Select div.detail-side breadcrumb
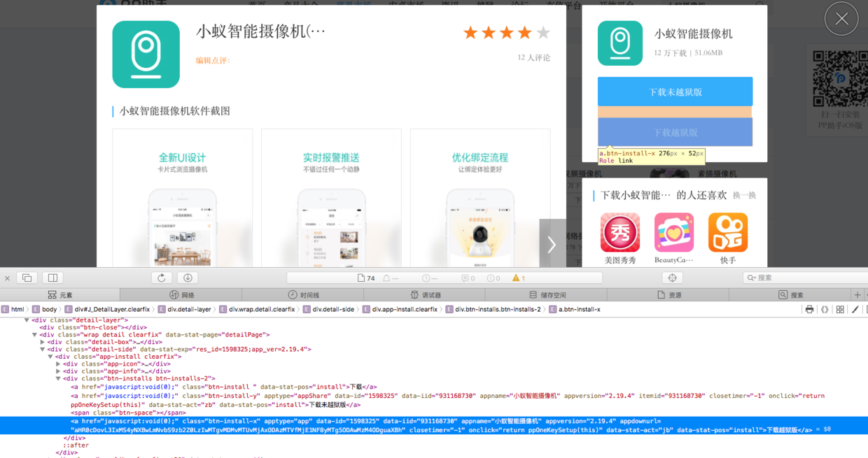Screen dimensions: 868x458 point(329,309)
